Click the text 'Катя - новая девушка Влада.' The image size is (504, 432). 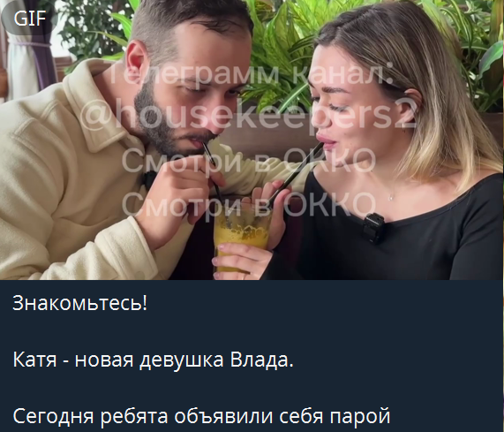153,360
